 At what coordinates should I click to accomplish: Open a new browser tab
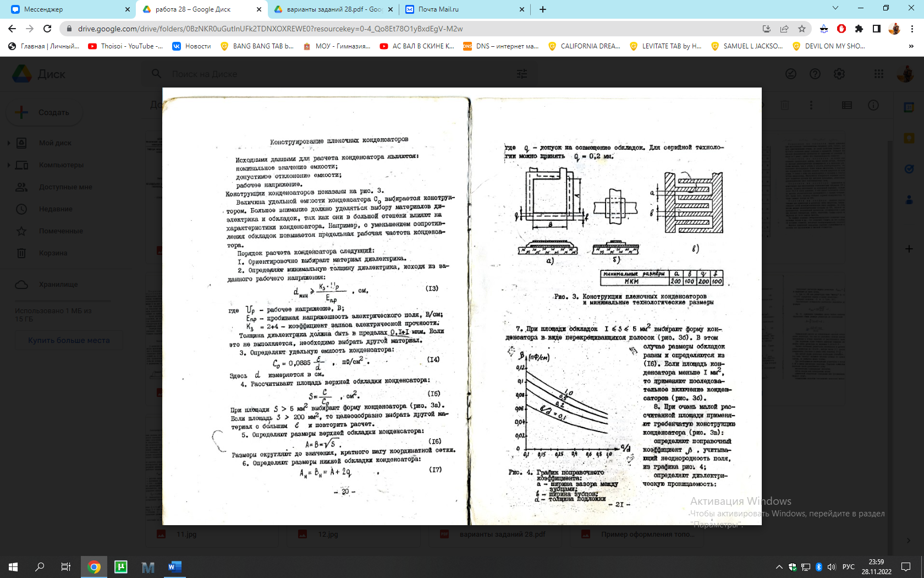[543, 9]
